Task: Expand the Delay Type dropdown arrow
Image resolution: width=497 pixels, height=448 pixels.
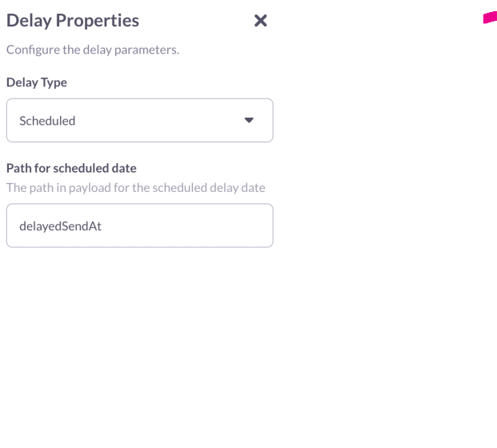Action: [248, 121]
